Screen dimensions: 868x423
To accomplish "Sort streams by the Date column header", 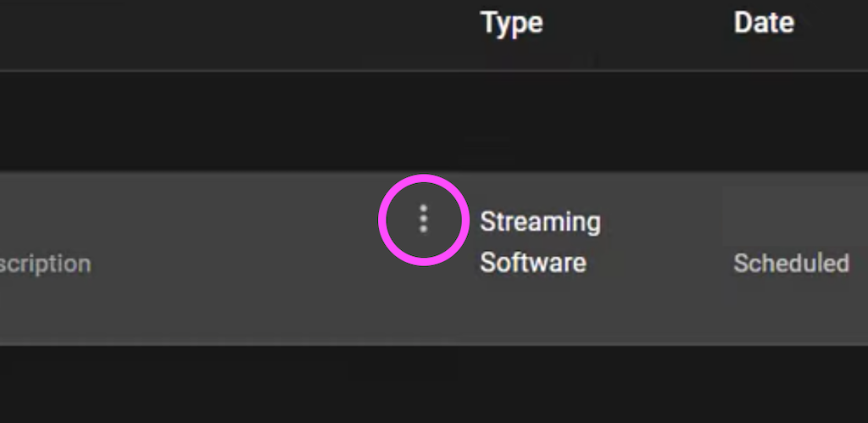I will tap(764, 23).
